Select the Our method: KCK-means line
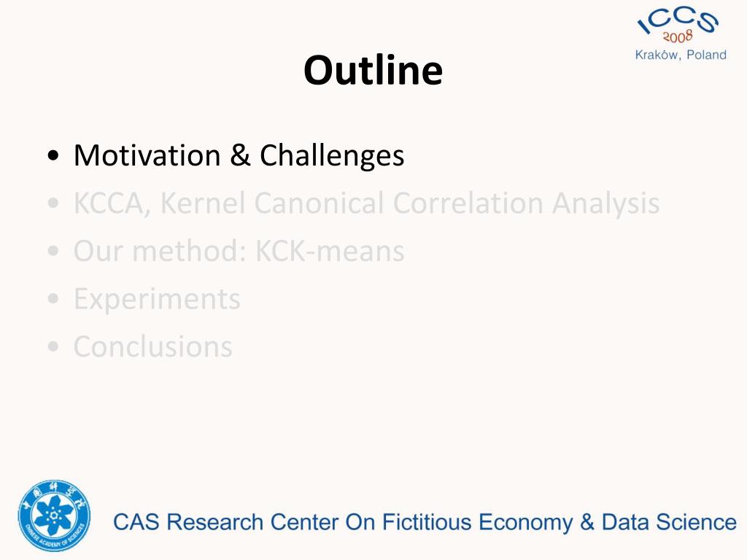This screenshot has width=747, height=560. point(239,251)
